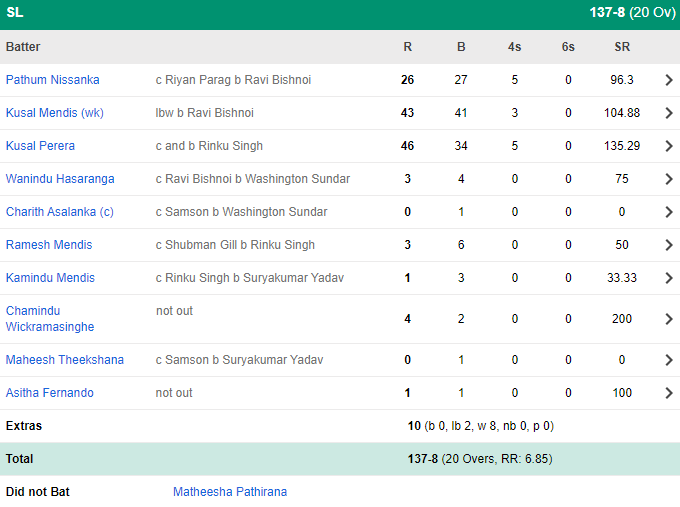
Task: Open details arrow for Wanindu Hasaranga
Action: (668, 179)
